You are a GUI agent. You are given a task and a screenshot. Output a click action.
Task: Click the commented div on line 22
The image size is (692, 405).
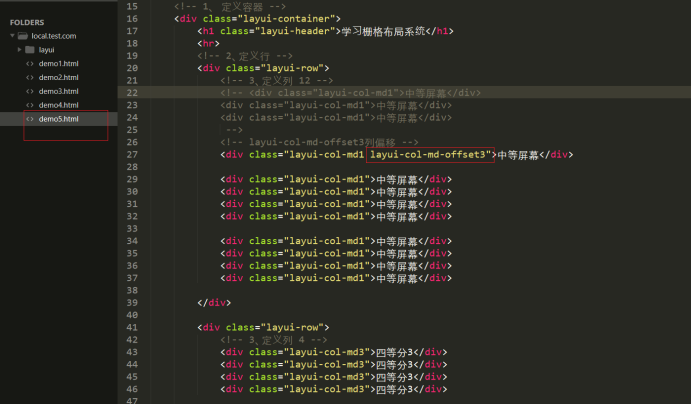350,93
